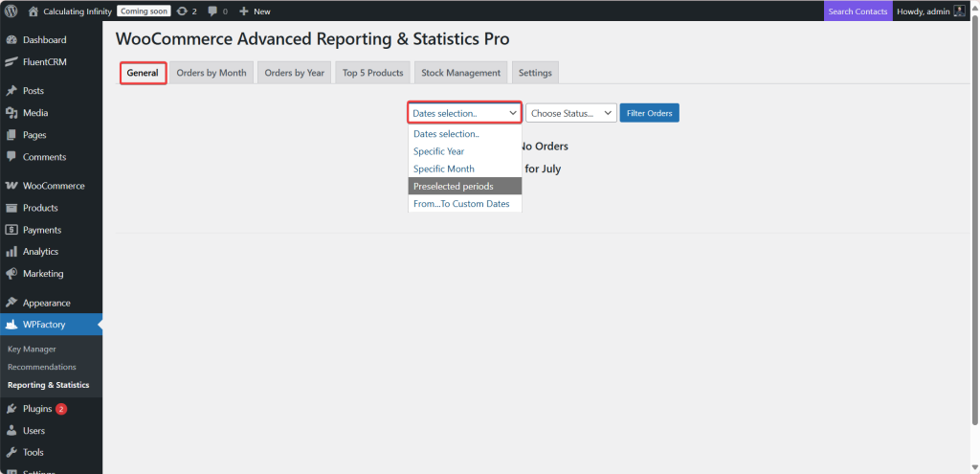Open the Orders by Year tab
Image resolution: width=980 pixels, height=474 pixels.
click(295, 73)
